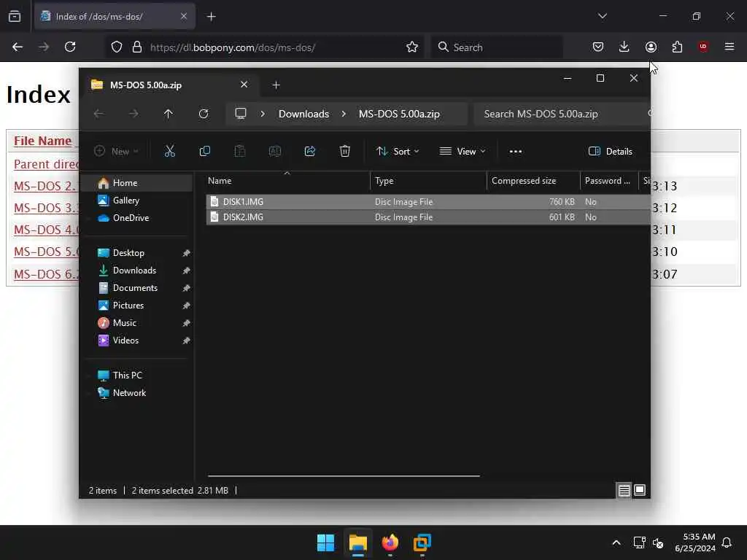
Task: Bookmark this page with the star icon
Action: [x=412, y=47]
